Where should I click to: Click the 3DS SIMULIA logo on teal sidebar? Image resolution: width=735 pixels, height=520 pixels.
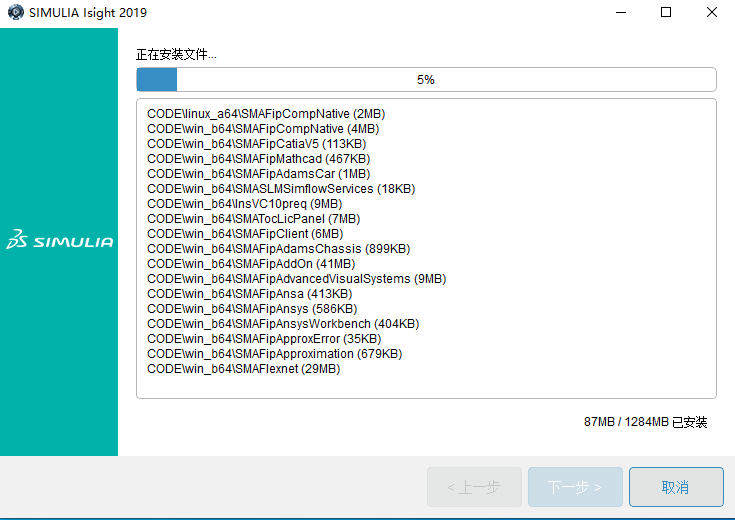60,240
